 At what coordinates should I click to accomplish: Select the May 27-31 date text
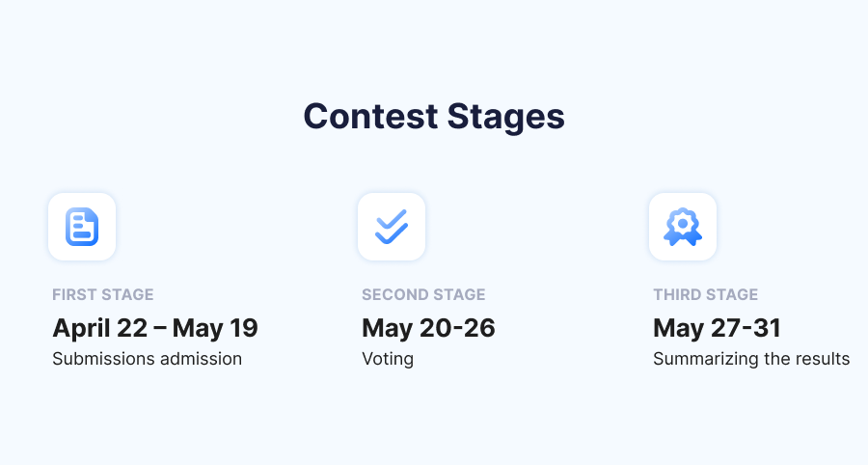(717, 328)
